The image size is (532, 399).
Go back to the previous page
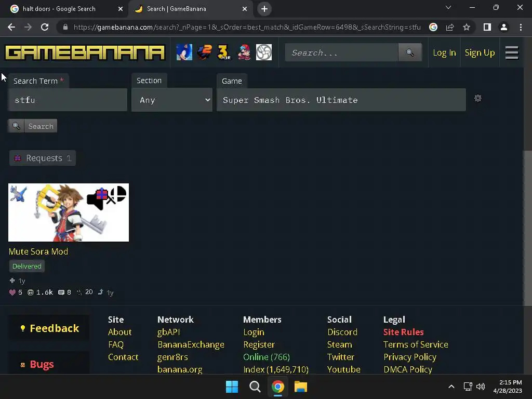11,27
